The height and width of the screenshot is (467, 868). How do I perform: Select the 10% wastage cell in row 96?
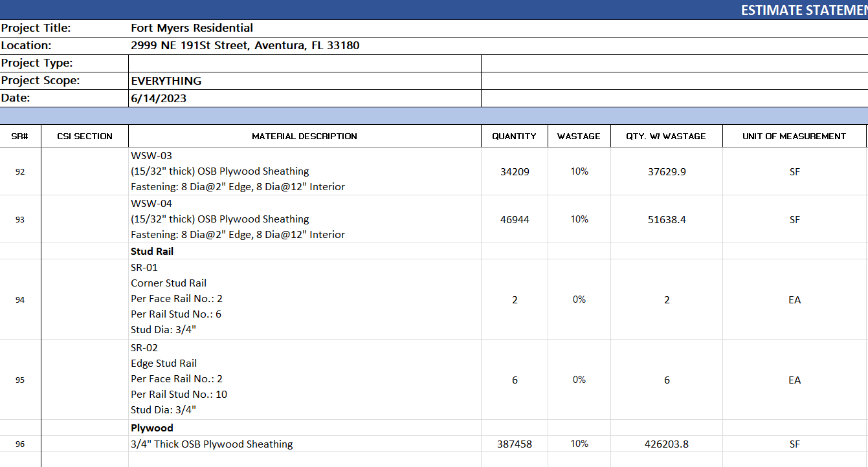coord(579,444)
